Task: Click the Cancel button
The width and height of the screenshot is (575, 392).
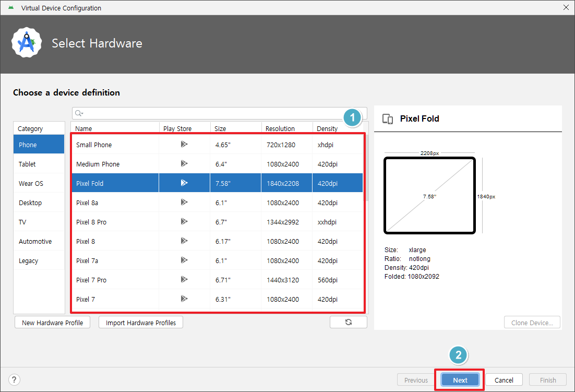Action: 504,380
